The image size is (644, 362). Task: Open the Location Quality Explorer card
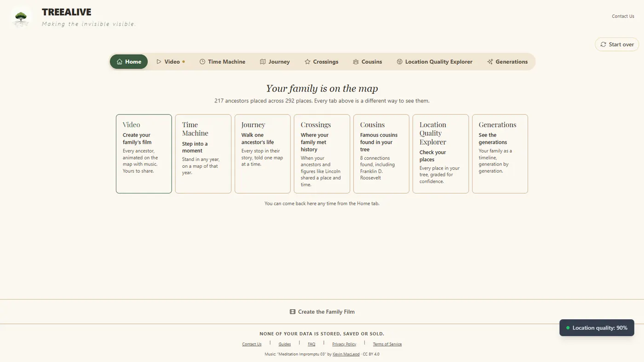(441, 154)
